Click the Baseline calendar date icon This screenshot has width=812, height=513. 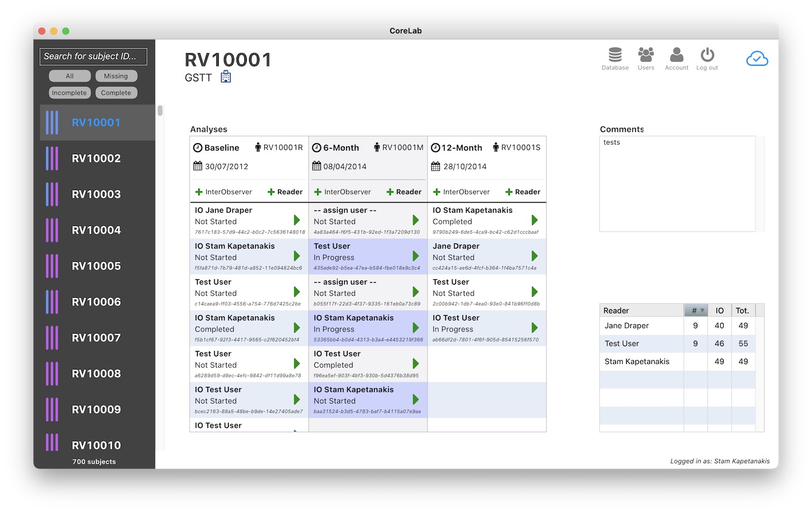[198, 166]
